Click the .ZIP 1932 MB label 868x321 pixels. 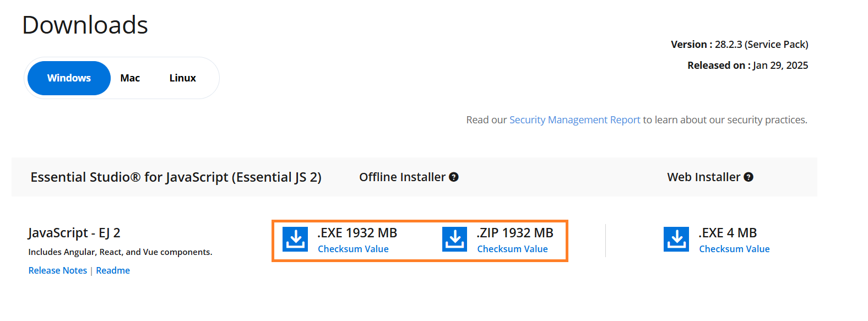515,233
